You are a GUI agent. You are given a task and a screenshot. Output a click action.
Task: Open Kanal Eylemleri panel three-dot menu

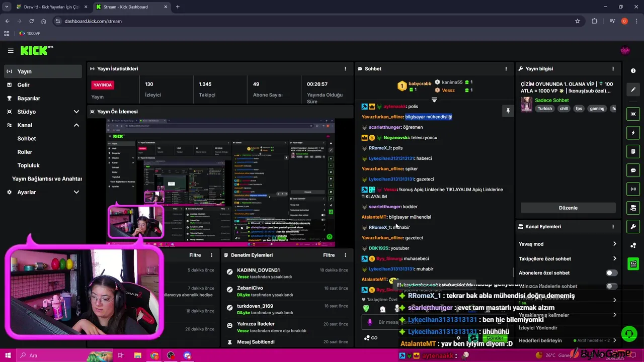613,226
